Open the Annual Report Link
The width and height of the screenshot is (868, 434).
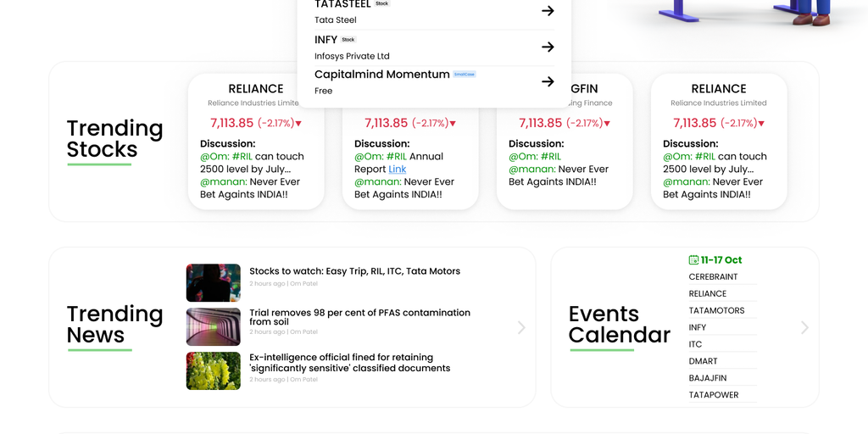pos(398,169)
